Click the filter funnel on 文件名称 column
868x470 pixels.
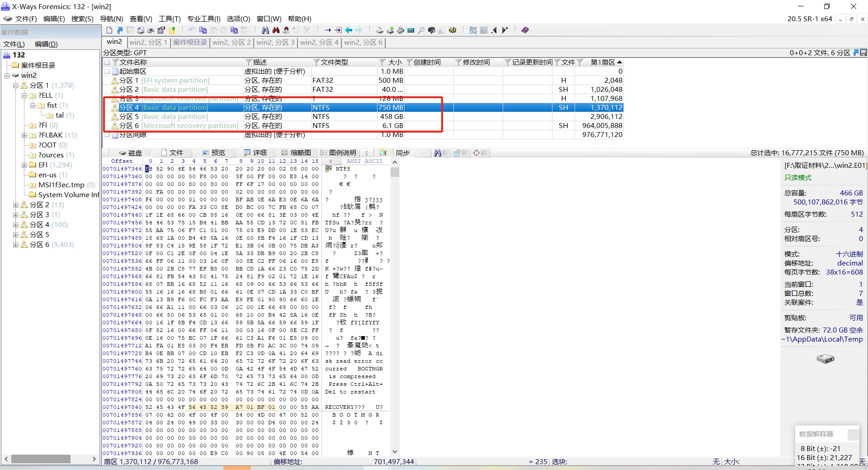click(115, 62)
